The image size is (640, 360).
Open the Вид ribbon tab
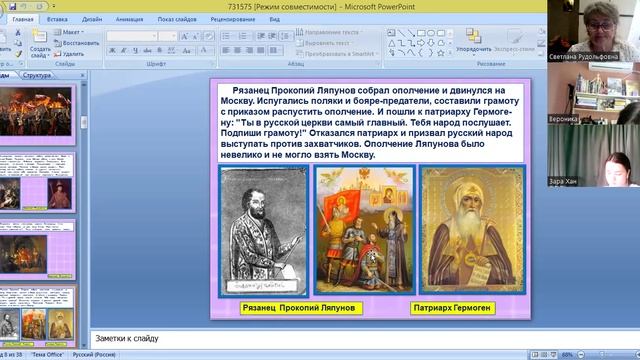274,19
